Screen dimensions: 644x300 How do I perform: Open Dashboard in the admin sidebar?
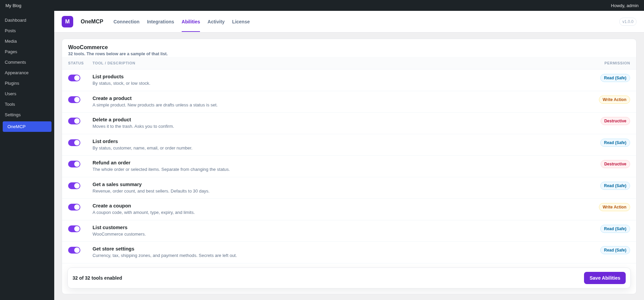(x=27, y=20)
